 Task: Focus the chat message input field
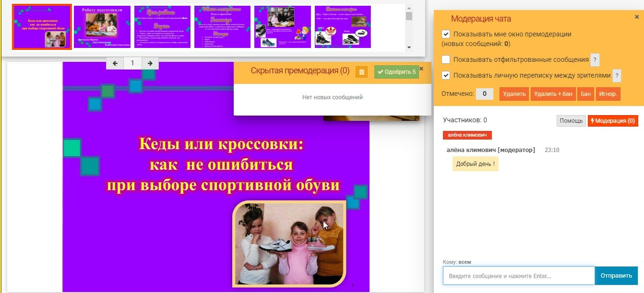[518, 276]
